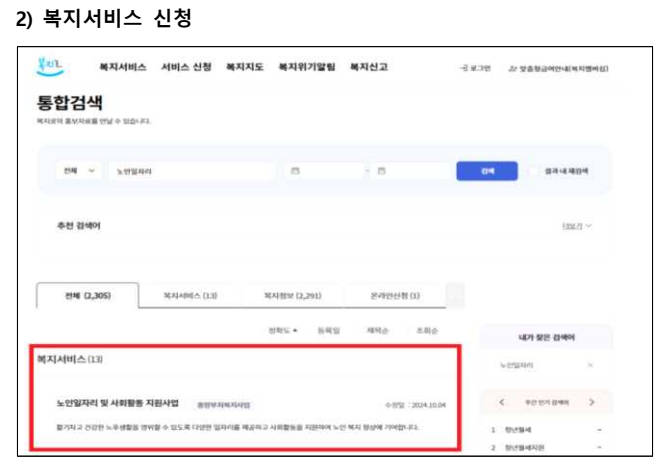
Task: Click popular search term 청년월세지원
Action: [524, 448]
